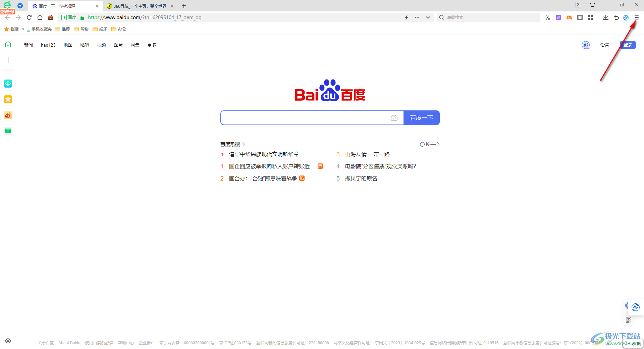The width and height of the screenshot is (644, 349).
Task: Open the hao123 link
Action: point(48,45)
